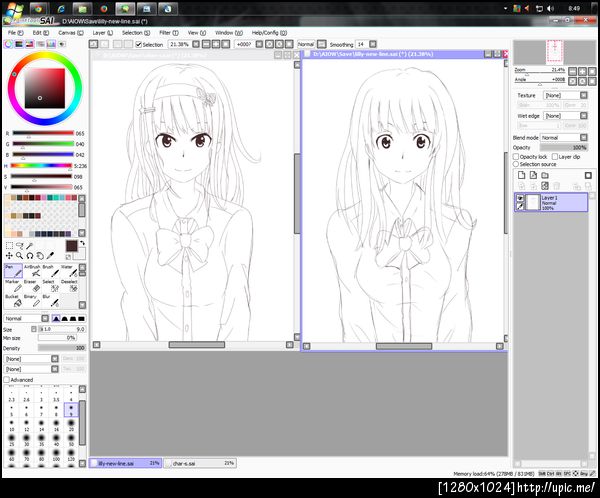
Task: Open the Blend mode dropdown
Action: coord(584,137)
